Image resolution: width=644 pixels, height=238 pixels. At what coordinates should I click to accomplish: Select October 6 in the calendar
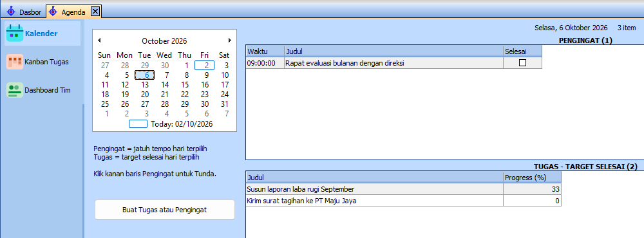(x=144, y=75)
